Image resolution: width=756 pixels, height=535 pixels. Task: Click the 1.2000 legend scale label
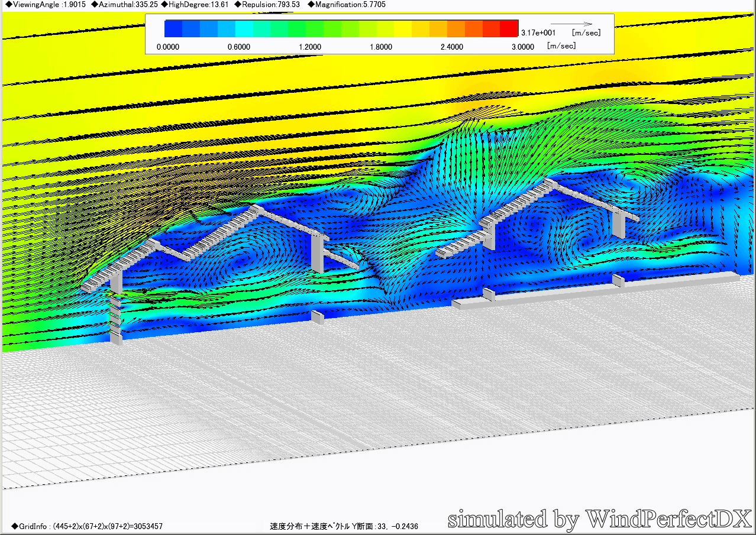click(x=310, y=47)
